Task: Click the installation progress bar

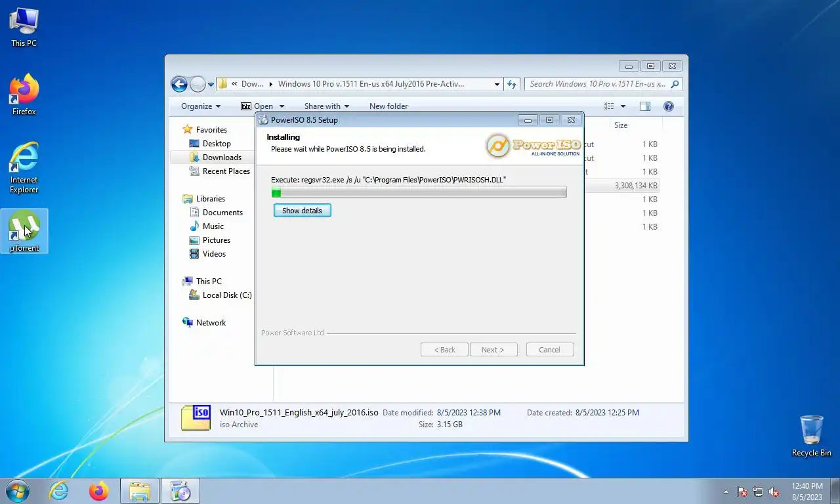Action: (419, 192)
